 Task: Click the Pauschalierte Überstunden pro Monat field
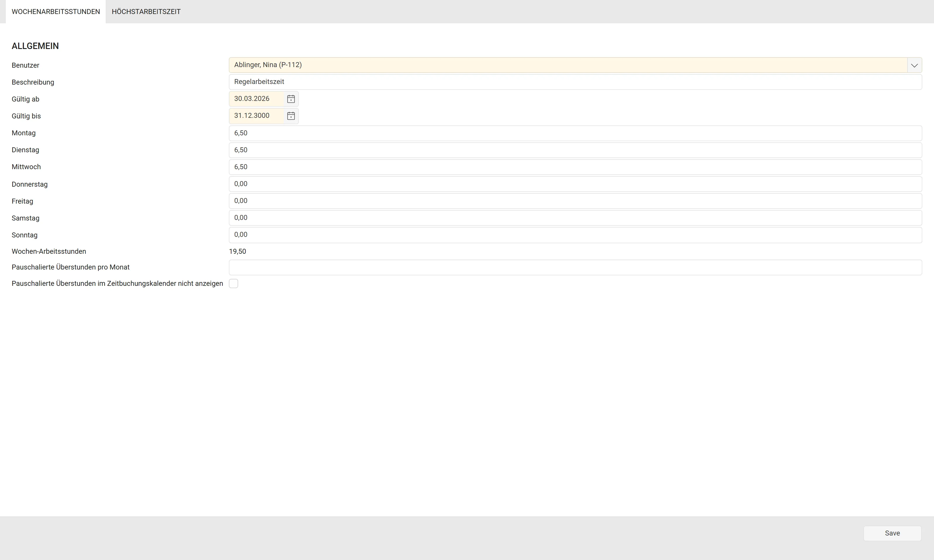coord(575,267)
